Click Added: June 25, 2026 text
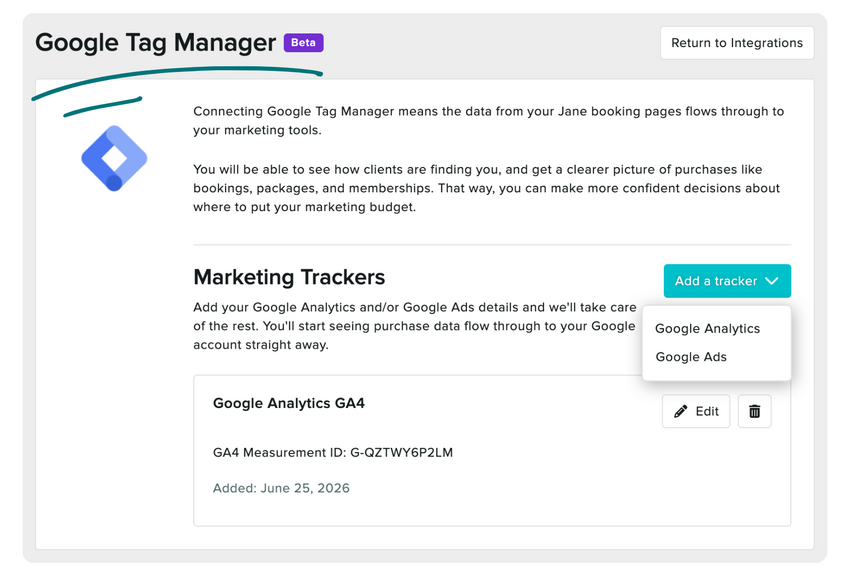The width and height of the screenshot is (850, 576). [x=281, y=488]
